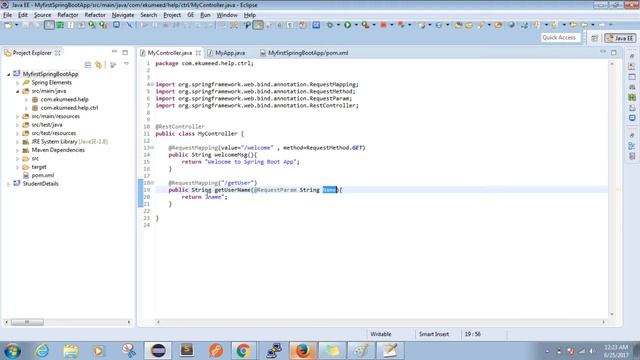Image resolution: width=640 pixels, height=360 pixels.
Task: Click the Quick Access search field
Action: 559,38
